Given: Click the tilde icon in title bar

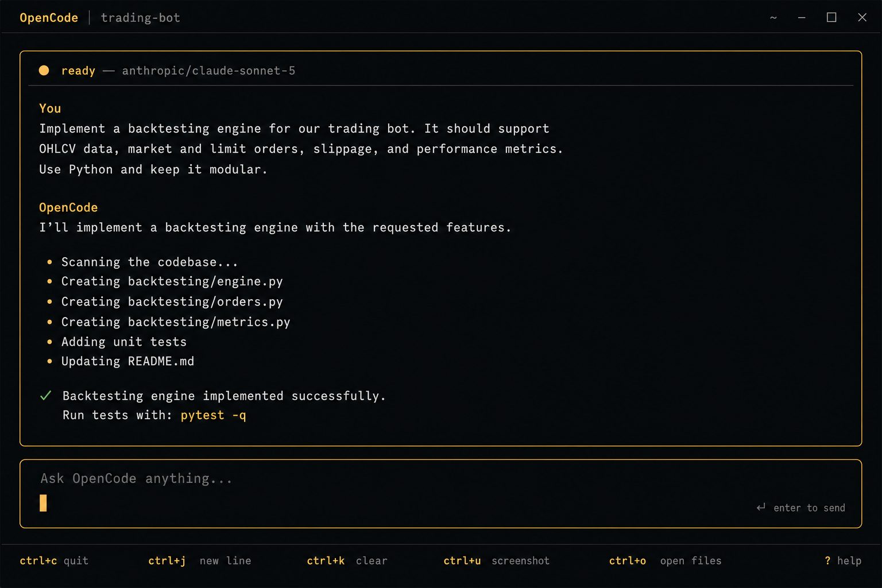Looking at the screenshot, I should [773, 18].
